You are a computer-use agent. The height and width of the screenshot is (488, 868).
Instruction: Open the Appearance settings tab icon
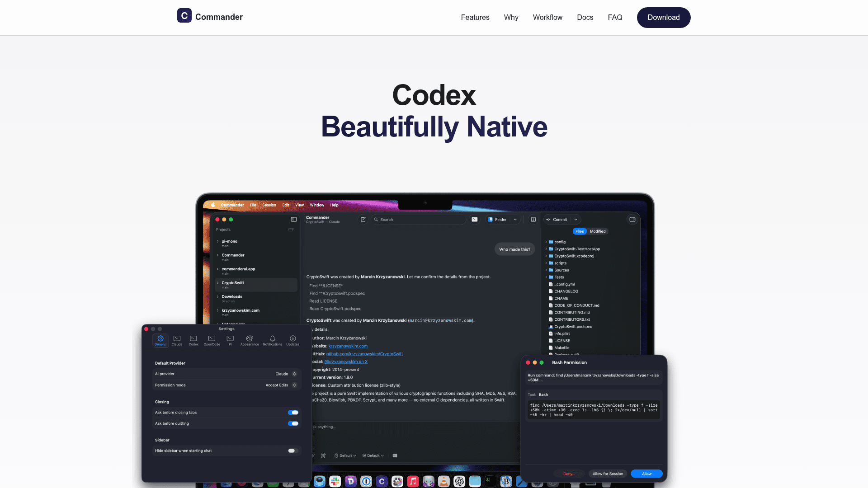[250, 340]
